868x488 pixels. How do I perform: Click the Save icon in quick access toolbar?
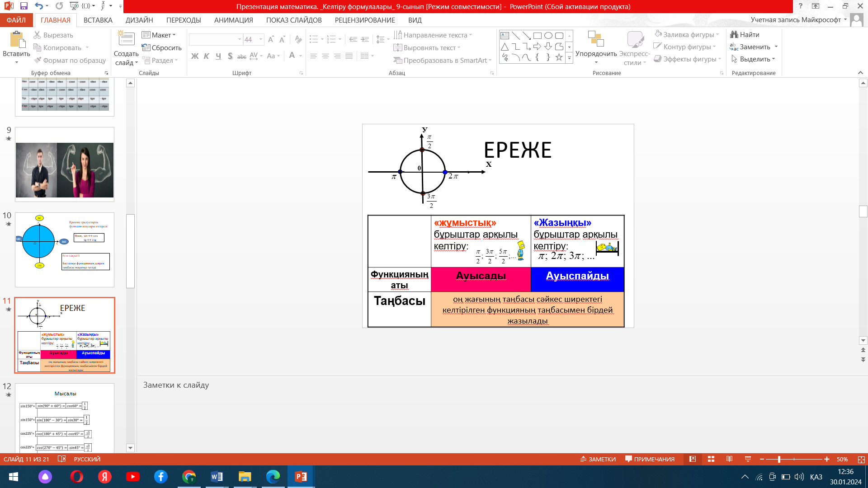coord(24,6)
